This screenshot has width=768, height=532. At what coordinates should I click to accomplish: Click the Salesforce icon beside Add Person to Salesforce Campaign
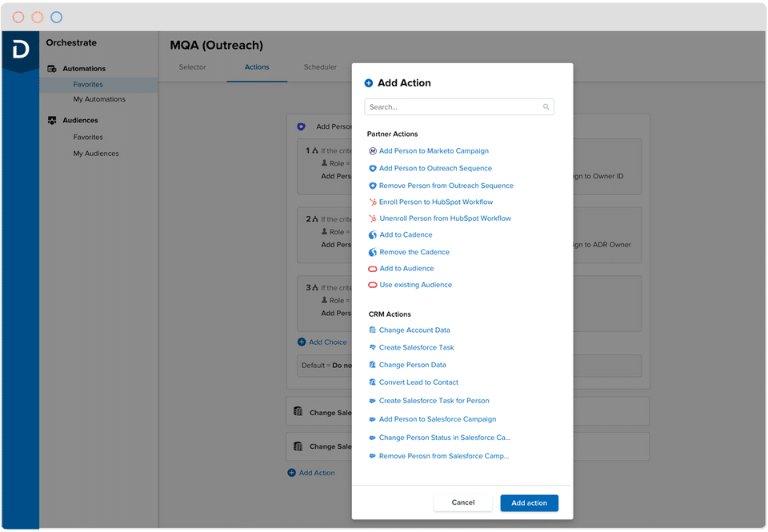tap(372, 419)
